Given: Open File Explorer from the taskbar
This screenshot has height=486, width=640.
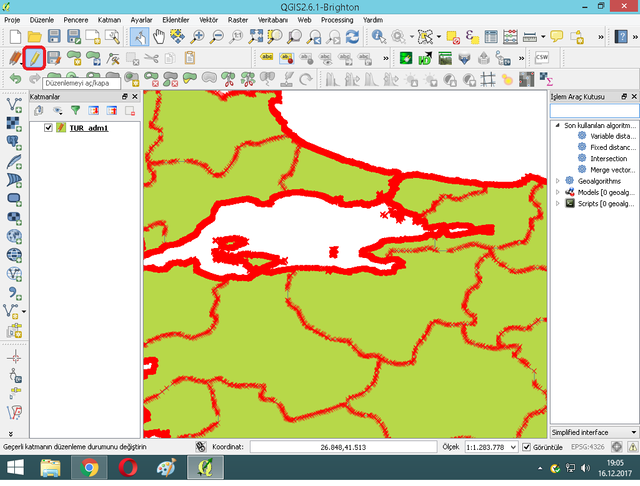Looking at the screenshot, I should click(x=51, y=468).
